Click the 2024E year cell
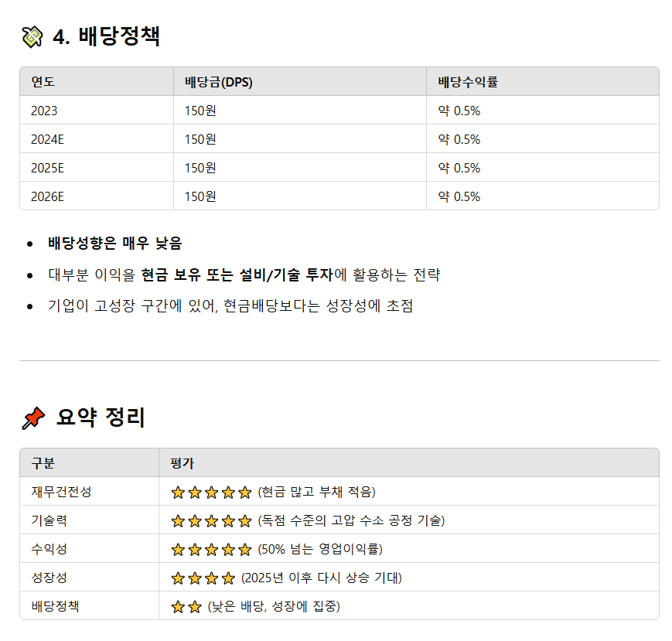The image size is (672, 641). tap(47, 139)
